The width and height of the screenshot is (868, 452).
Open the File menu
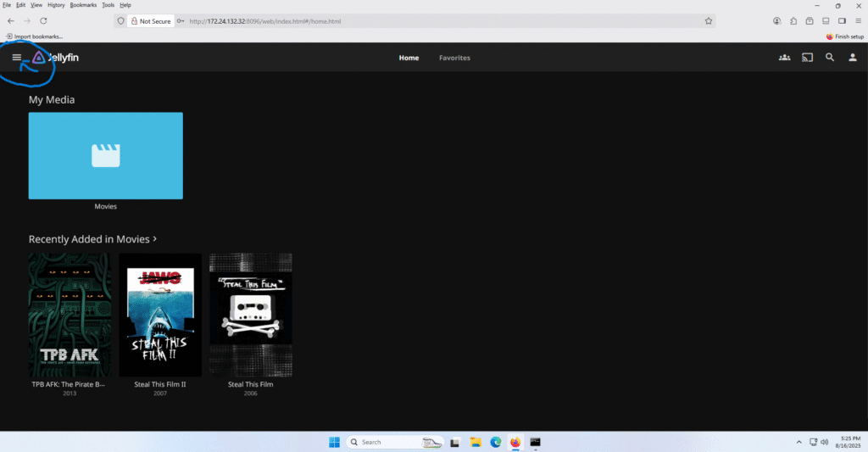[x=7, y=5]
